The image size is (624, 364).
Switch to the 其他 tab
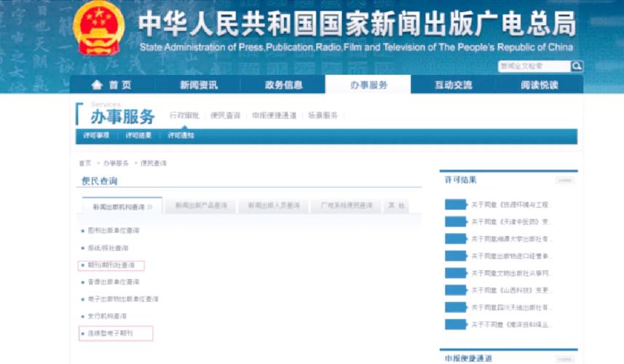396,205
